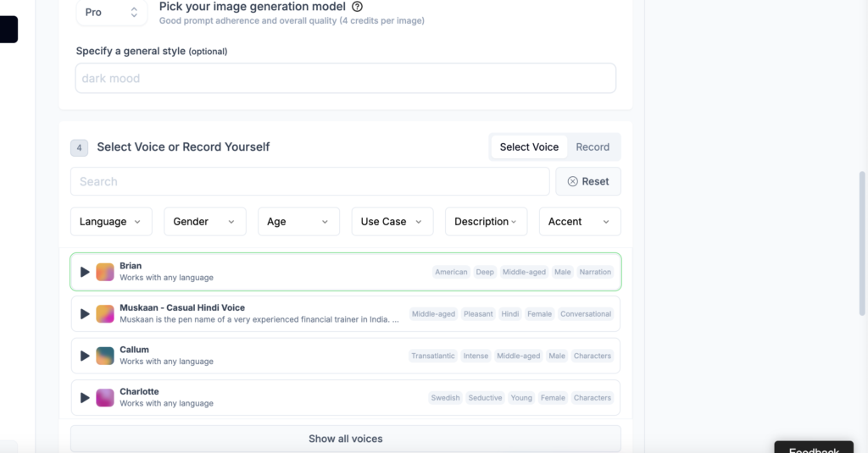
Task: Click the help icon beside image generation model
Action: point(358,7)
